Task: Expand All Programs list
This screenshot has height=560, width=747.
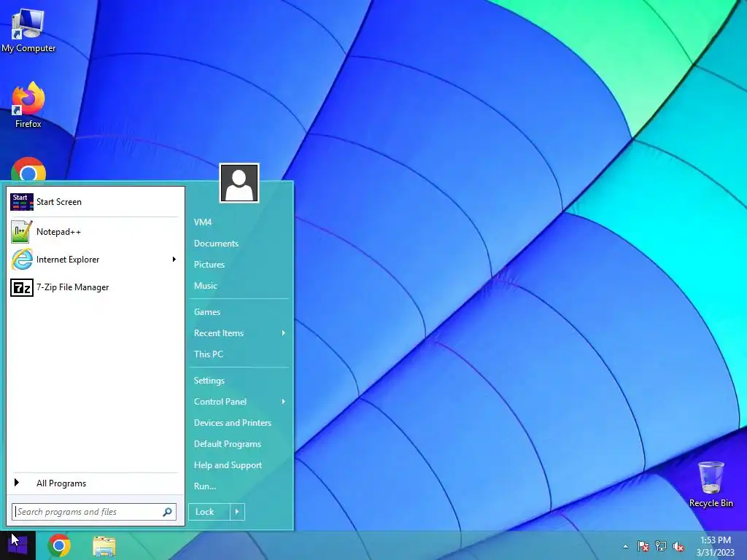Action: point(95,483)
